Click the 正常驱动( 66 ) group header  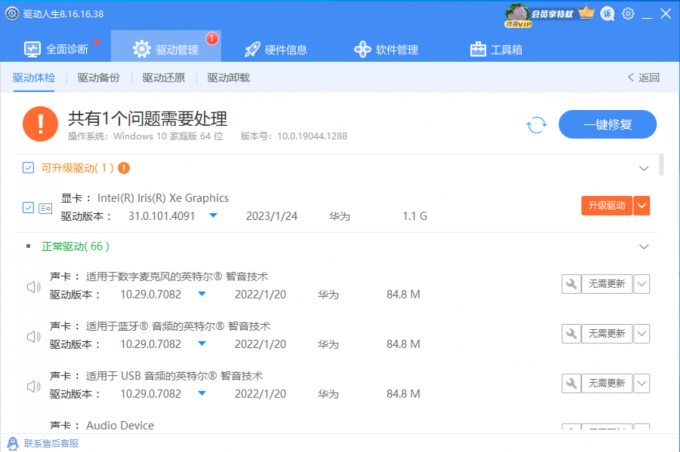coord(75,246)
